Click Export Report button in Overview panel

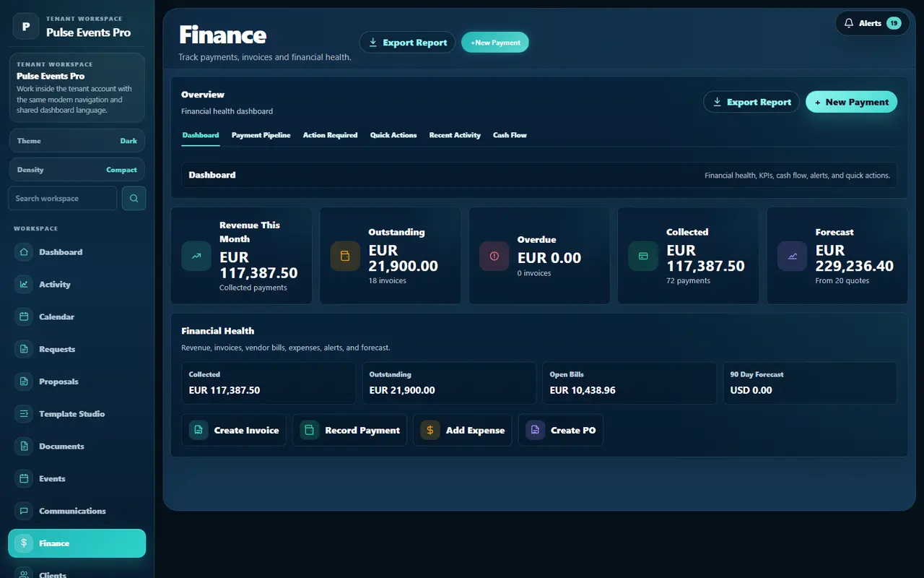(x=751, y=102)
